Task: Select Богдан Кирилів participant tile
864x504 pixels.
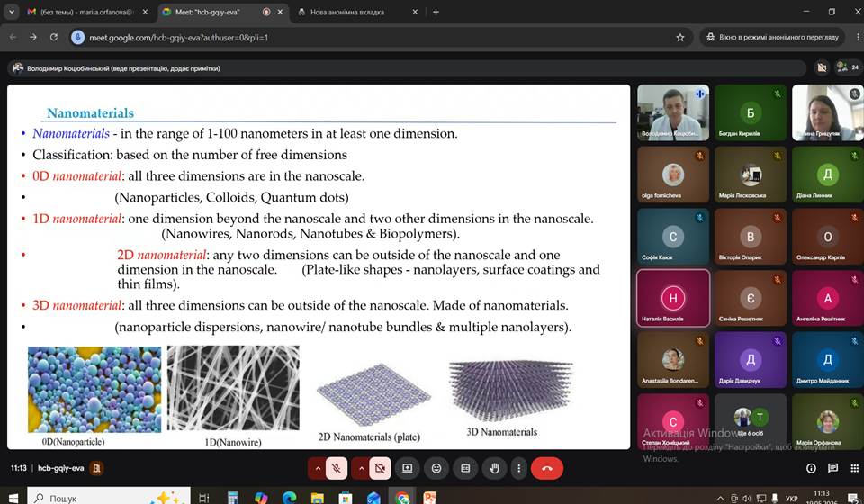Action: pyautogui.click(x=751, y=112)
